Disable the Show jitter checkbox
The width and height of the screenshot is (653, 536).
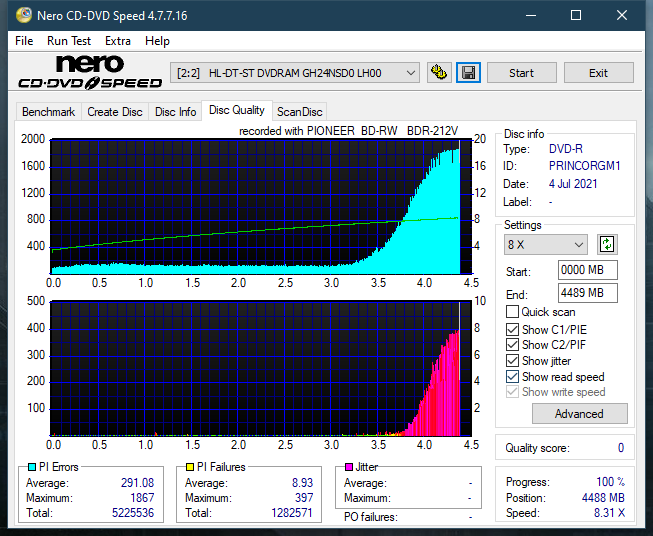512,361
